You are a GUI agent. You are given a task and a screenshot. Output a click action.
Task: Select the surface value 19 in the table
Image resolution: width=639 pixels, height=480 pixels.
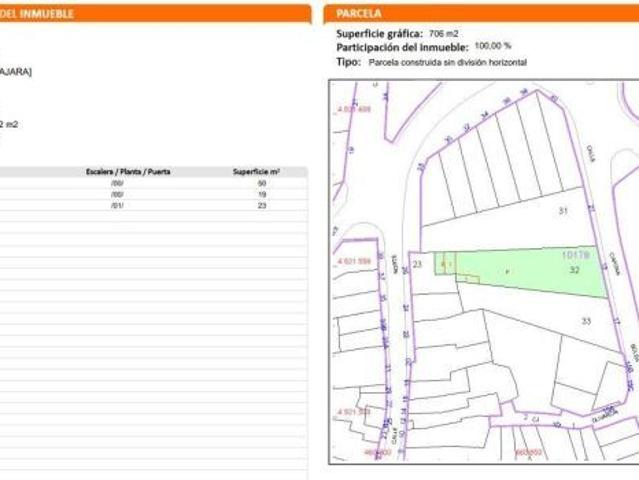[x=262, y=194]
